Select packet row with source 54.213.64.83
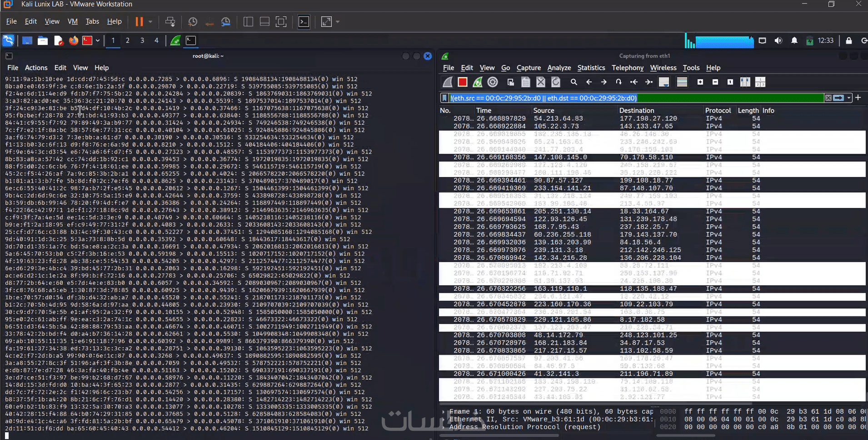This screenshot has width=868, height=440. tap(652, 119)
